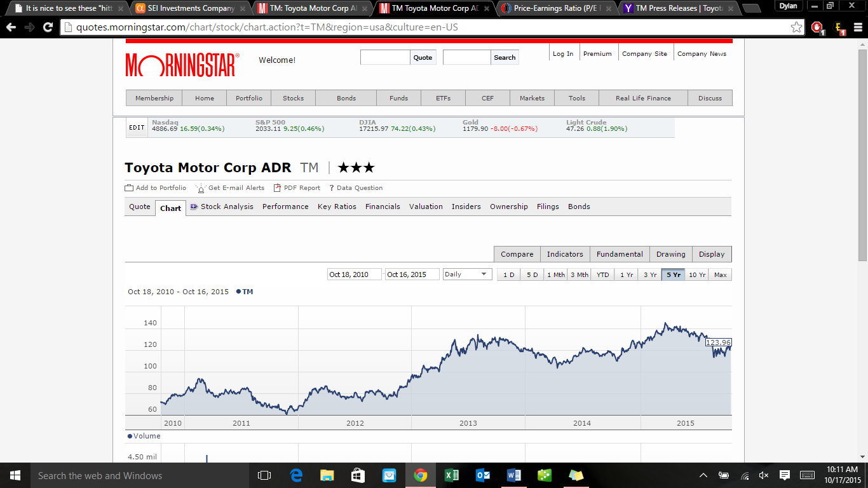
Task: Select the 1 Mth time range
Action: (555, 274)
